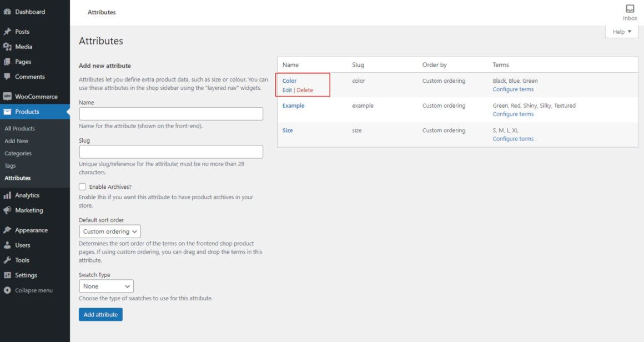This screenshot has width=644, height=342.
Task: Open the Inbox tray icon
Action: pyautogui.click(x=630, y=9)
